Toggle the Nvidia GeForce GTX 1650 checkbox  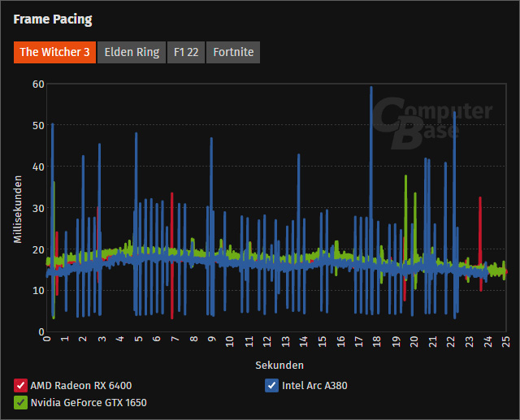[x=20, y=401]
